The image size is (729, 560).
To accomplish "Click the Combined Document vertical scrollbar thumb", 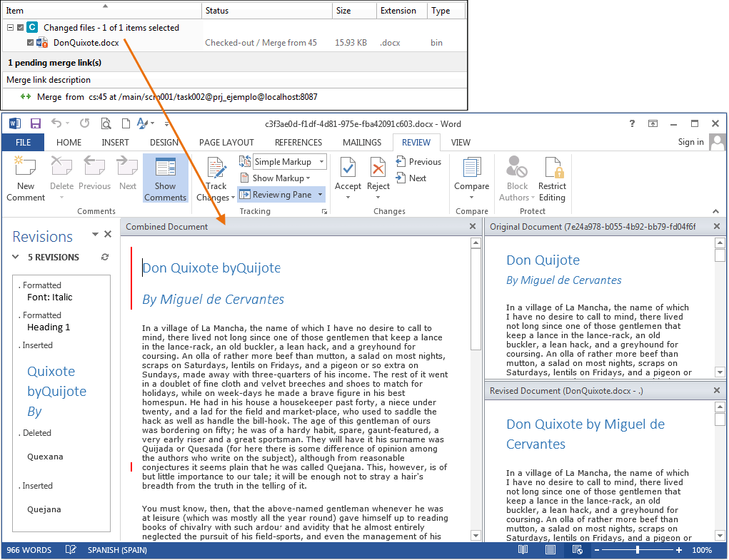I will (x=475, y=300).
